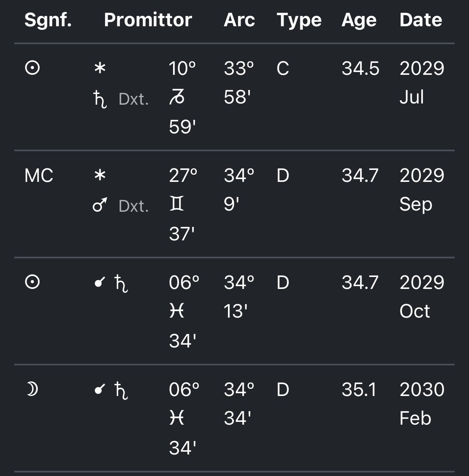
Task: Sort table by the Age header
Action: point(359,21)
